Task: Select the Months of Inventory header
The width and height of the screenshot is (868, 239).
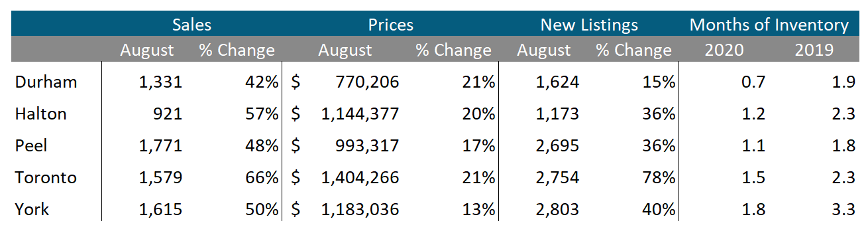Action: pyautogui.click(x=769, y=25)
